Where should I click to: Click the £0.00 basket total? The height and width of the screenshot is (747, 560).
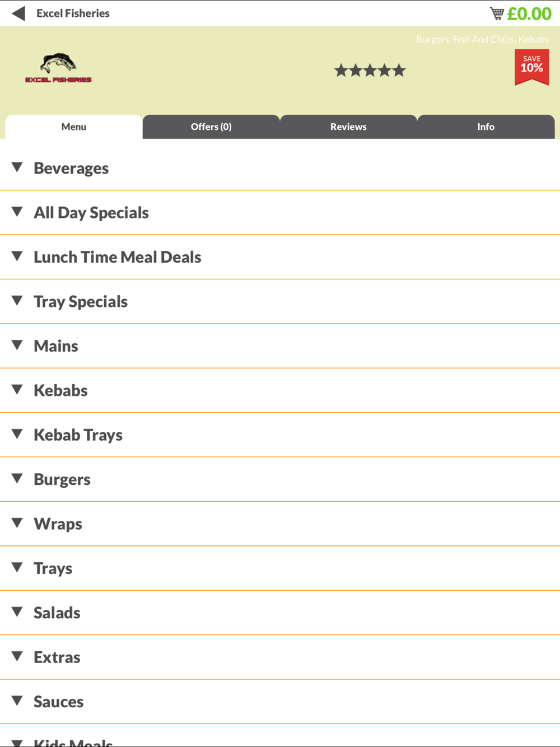529,13
